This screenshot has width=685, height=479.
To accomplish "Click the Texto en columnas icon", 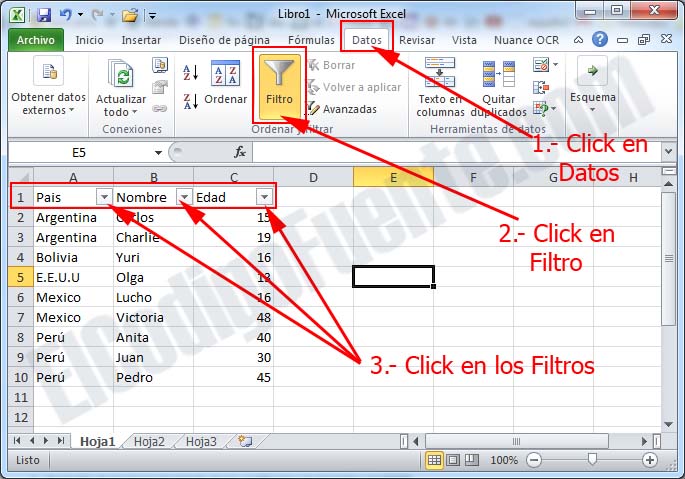I will point(440,88).
